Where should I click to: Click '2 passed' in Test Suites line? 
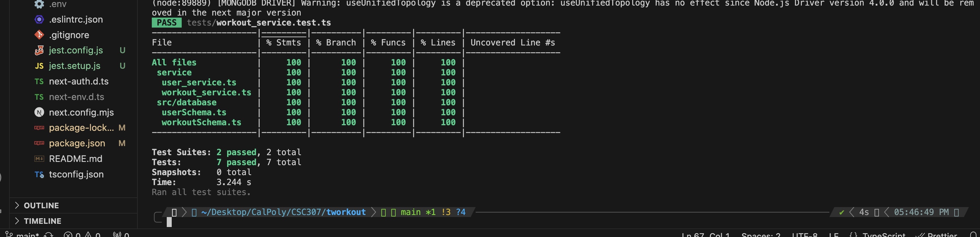pyautogui.click(x=237, y=153)
